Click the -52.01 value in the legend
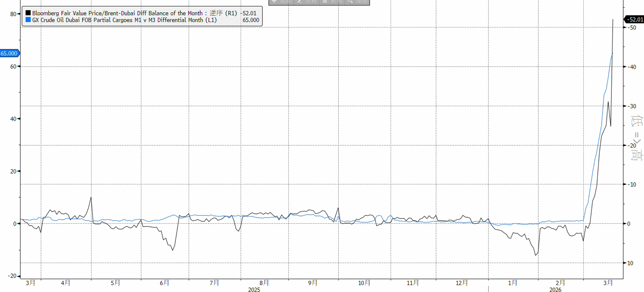Image resolution: width=644 pixels, height=292 pixels. (x=249, y=13)
